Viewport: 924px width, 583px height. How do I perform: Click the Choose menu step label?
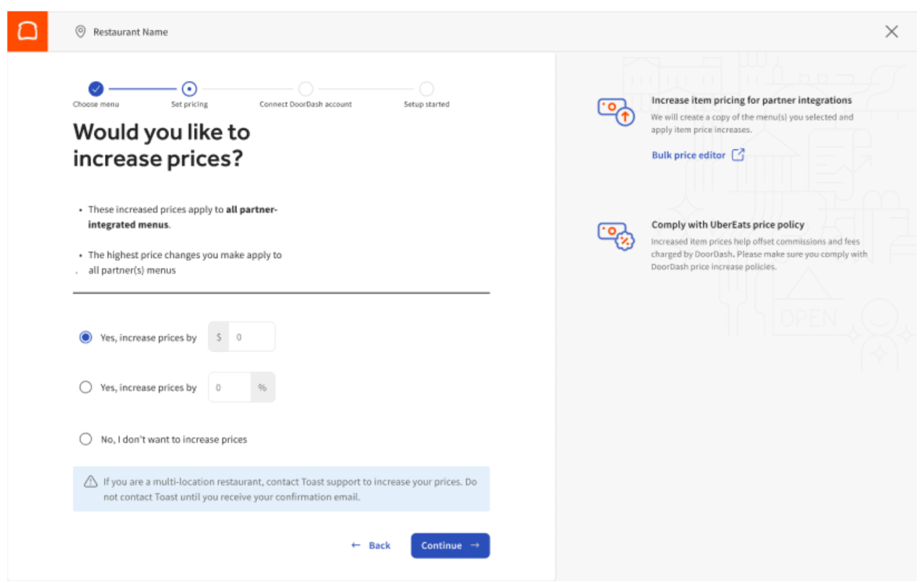click(x=96, y=103)
